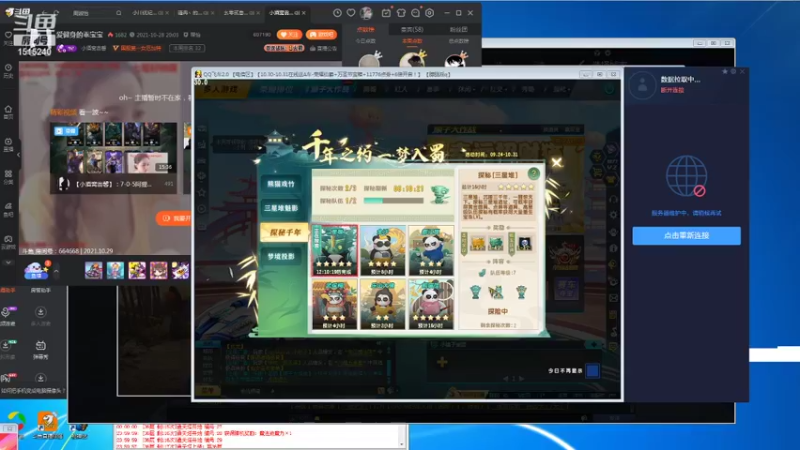Click the green question mark help icon
Image resolution: width=800 pixels, height=450 pixels.
pyautogui.click(x=534, y=173)
